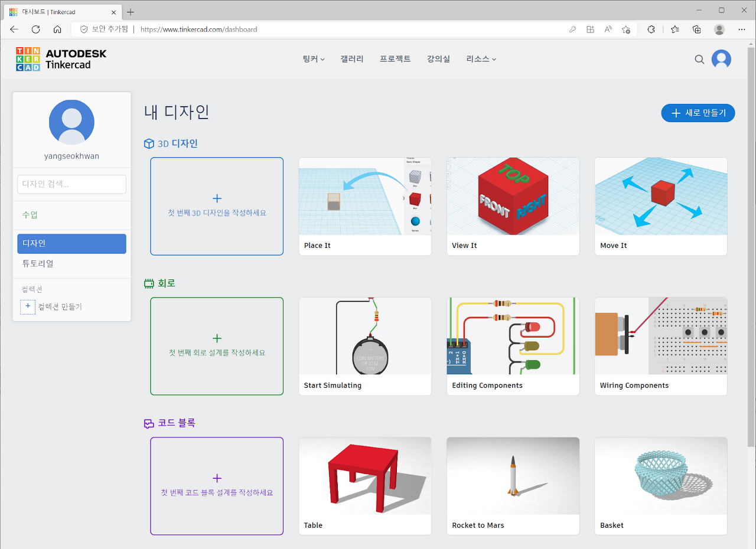Go to browser Home icon

(x=57, y=29)
